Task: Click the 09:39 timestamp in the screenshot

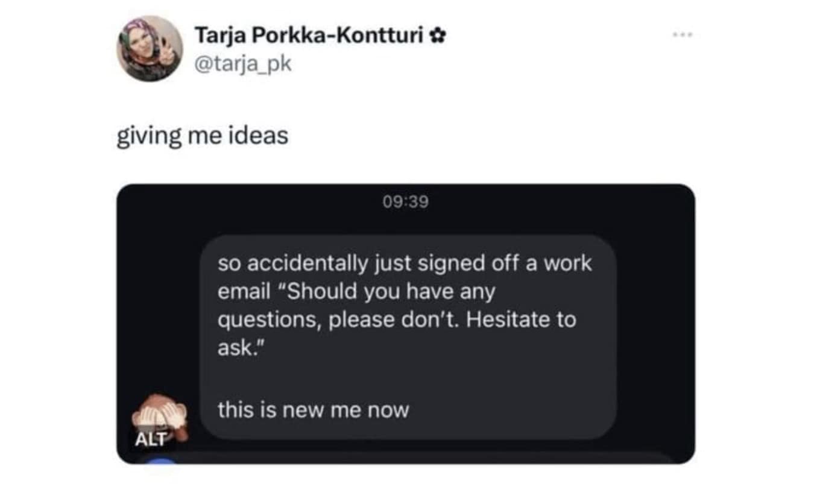Action: pyautogui.click(x=405, y=201)
